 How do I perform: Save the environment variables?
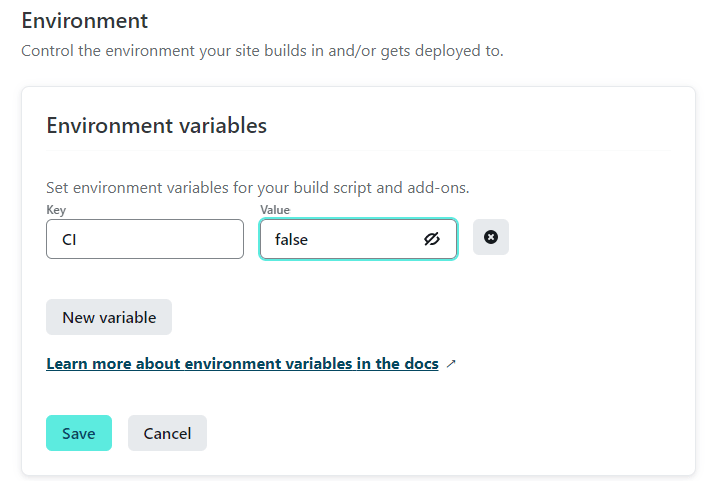[79, 433]
